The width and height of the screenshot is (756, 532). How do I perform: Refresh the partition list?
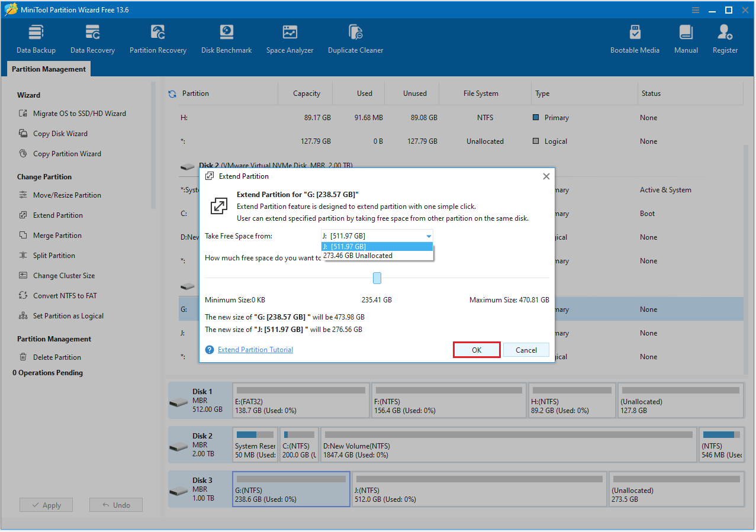(171, 93)
